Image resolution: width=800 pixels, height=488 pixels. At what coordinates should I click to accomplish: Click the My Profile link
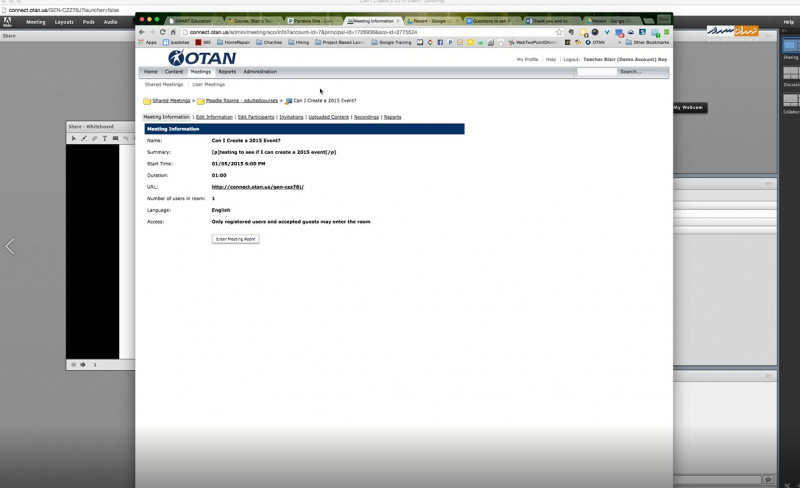point(527,60)
